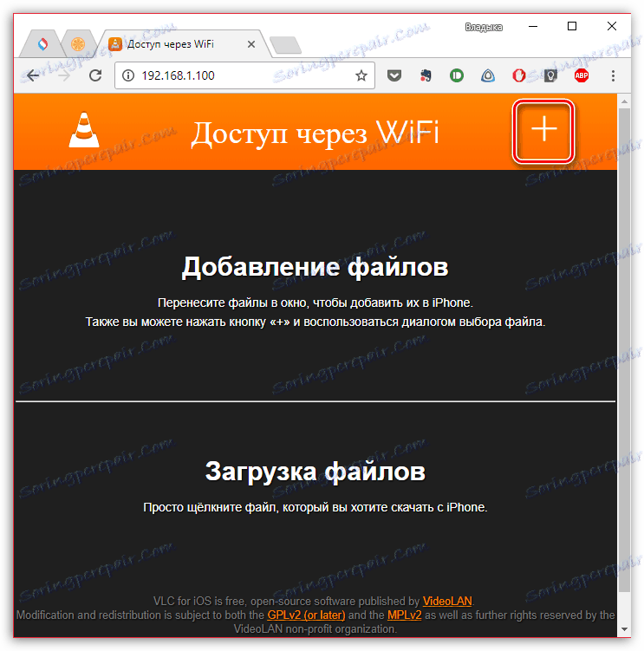
Task: Open the Adblock Plus ABP icon
Action: click(582, 75)
